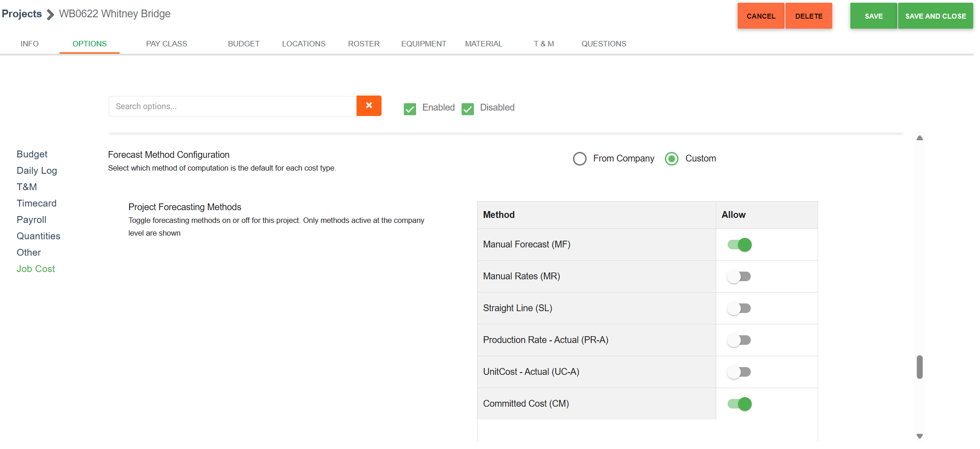Uncheck the Disabled filter checkbox
980x449 pixels.
(467, 109)
